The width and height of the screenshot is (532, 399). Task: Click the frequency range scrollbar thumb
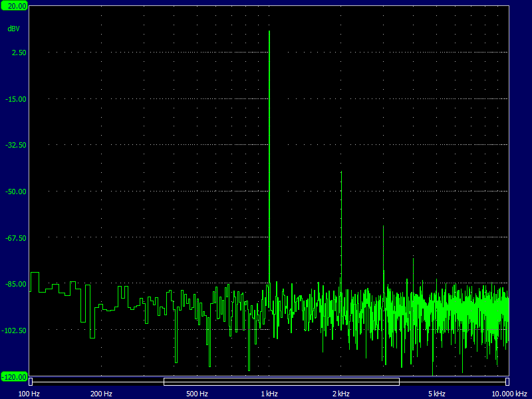pos(281,382)
